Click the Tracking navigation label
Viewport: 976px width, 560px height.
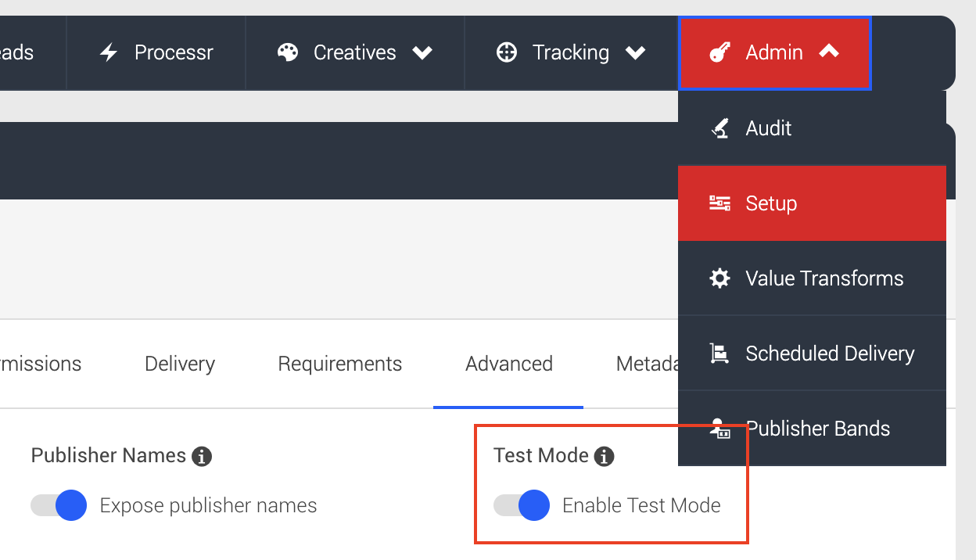[x=571, y=52]
